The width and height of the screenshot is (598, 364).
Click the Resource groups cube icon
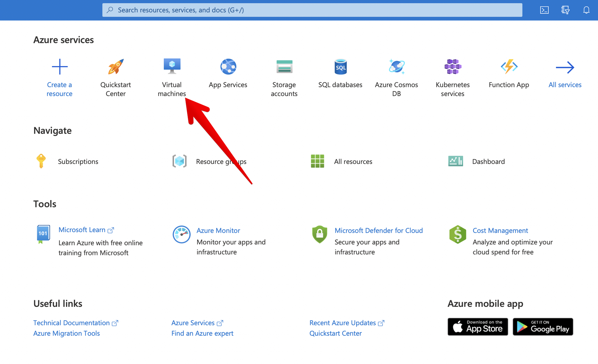(x=179, y=161)
